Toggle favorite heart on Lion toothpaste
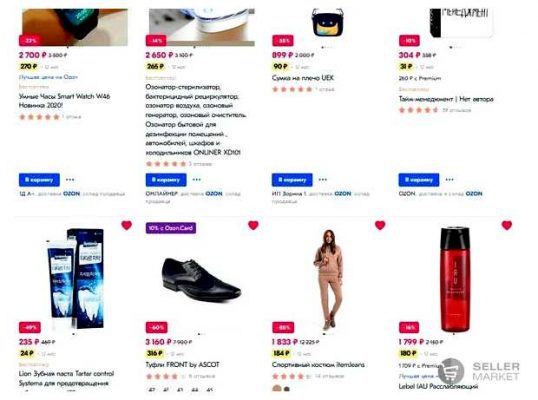 click(x=127, y=225)
